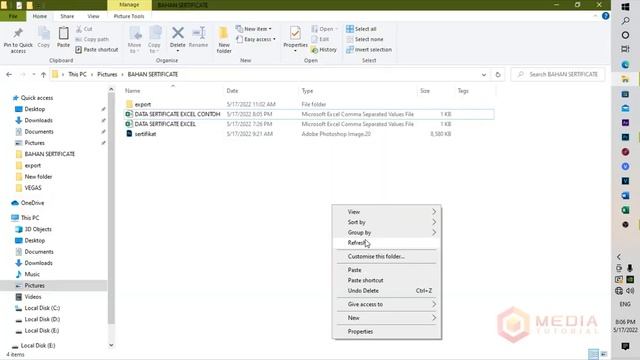Choose Refresh in context menu

(387, 242)
